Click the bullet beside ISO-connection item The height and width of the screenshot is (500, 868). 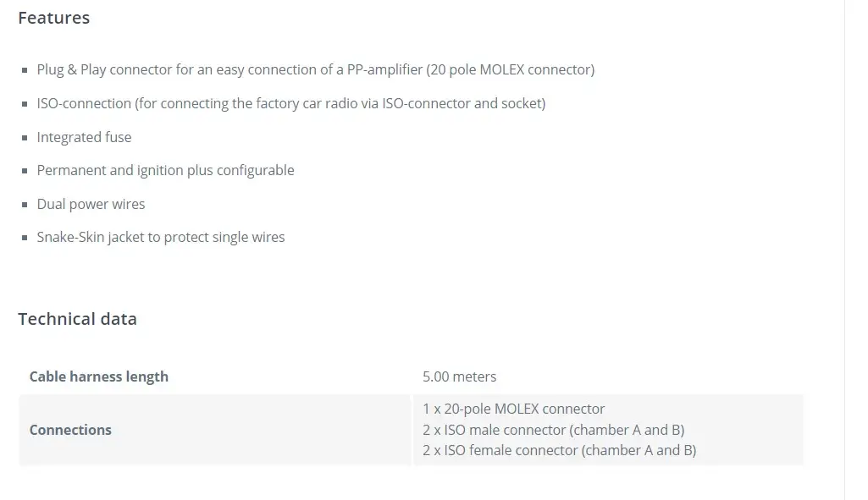coord(25,104)
